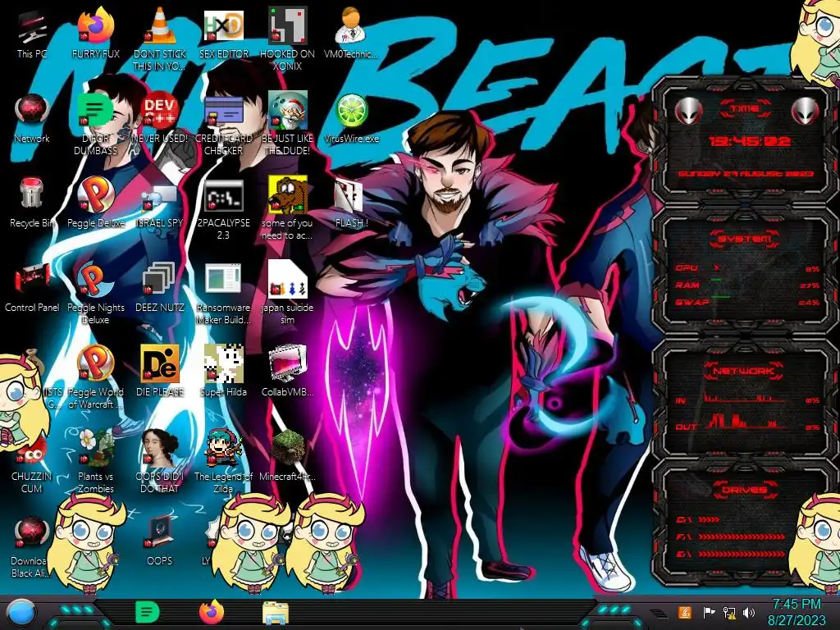
Task: Click the E:\ drive usage bar
Action: point(742,554)
